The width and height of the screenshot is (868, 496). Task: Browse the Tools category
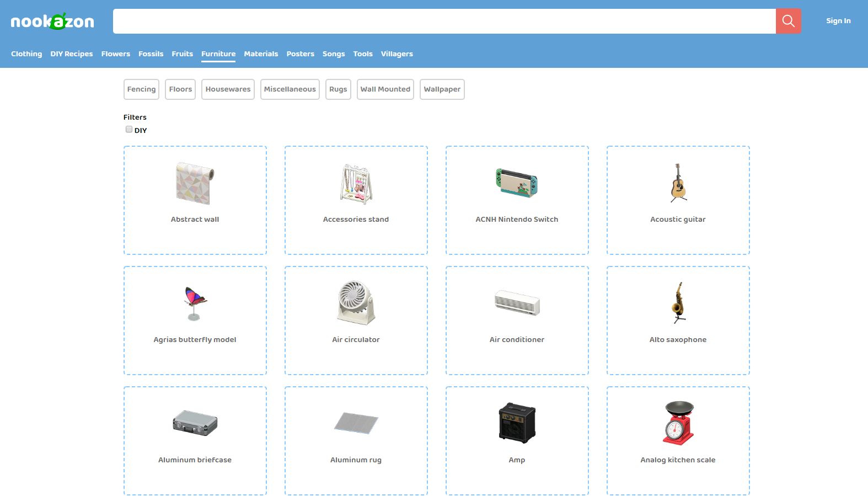tap(363, 54)
